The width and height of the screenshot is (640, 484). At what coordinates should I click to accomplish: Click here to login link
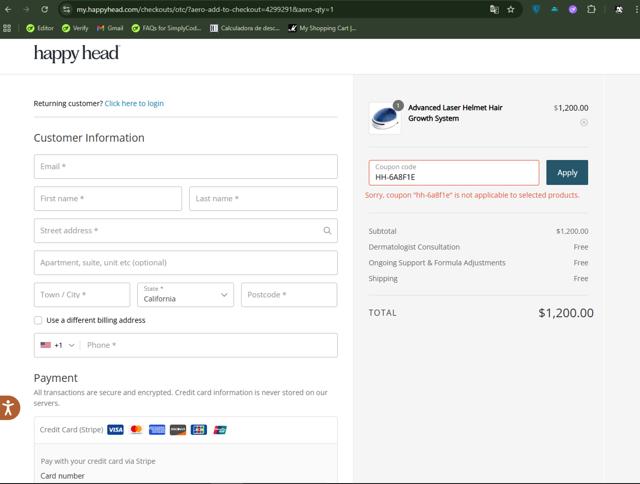tap(134, 103)
